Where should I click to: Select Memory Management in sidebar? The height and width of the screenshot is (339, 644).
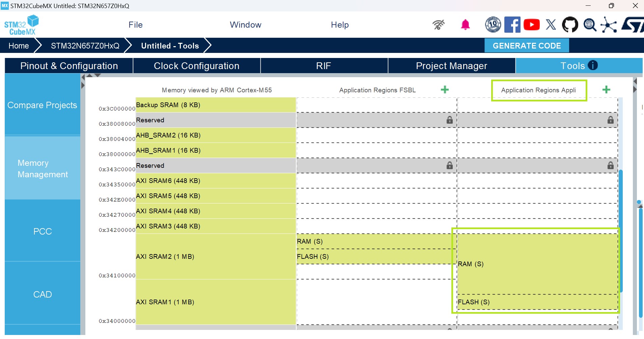(43, 168)
